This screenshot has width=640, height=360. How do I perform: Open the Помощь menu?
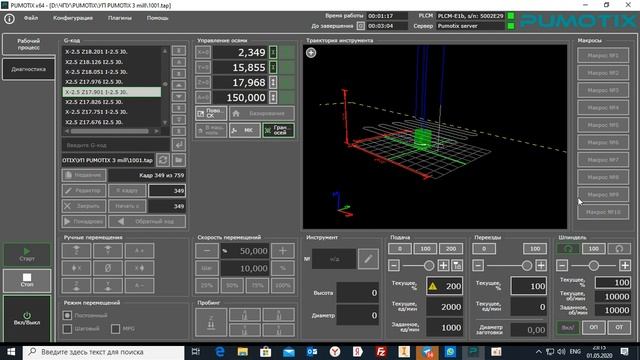[158, 18]
